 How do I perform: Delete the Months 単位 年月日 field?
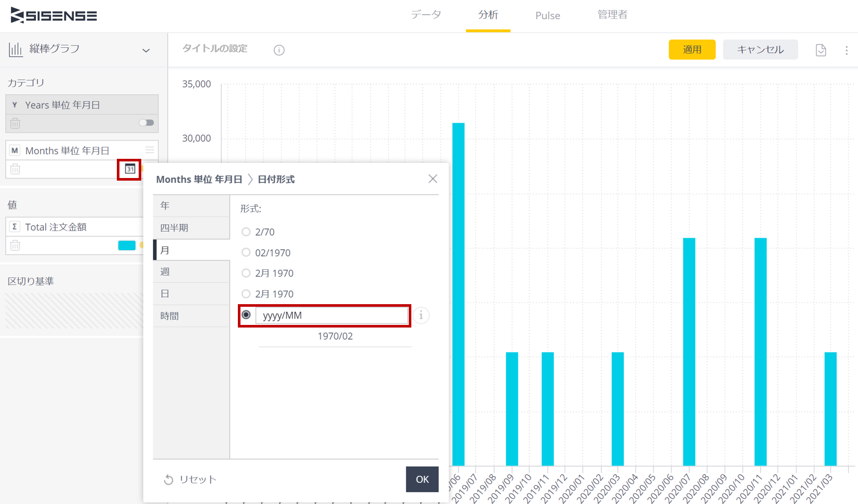pos(15,169)
